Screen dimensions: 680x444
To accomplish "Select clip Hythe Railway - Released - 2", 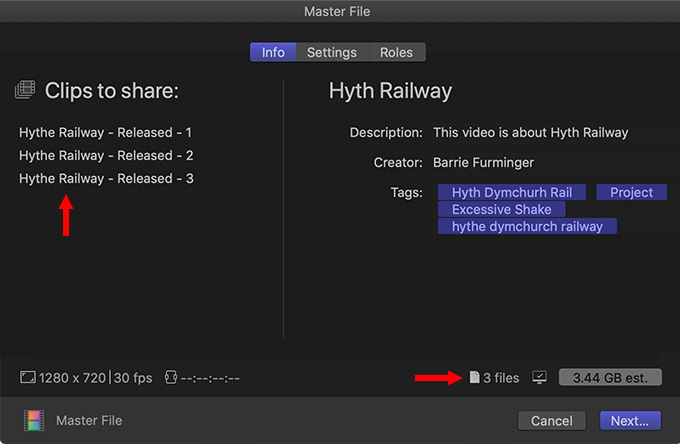I will (x=106, y=155).
